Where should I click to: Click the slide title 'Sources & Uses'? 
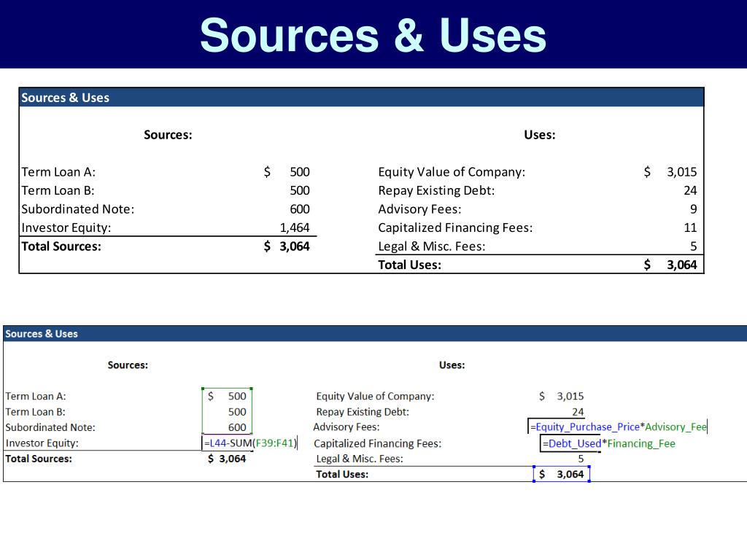point(373,35)
